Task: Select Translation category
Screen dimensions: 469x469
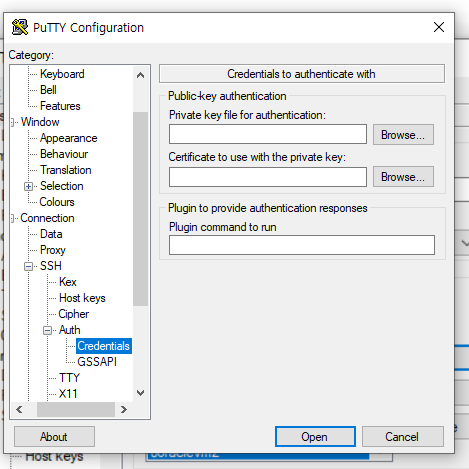Action: click(66, 170)
